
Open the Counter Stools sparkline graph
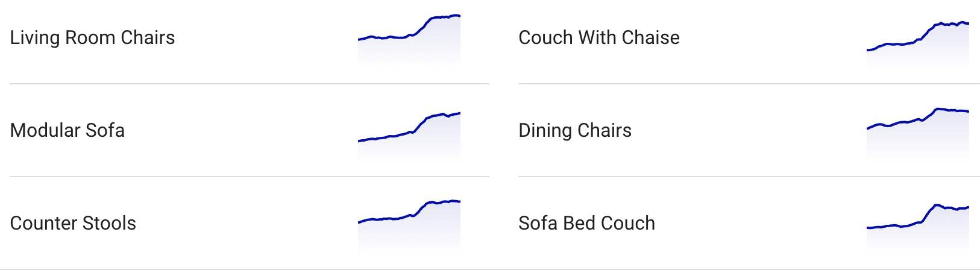point(409,224)
